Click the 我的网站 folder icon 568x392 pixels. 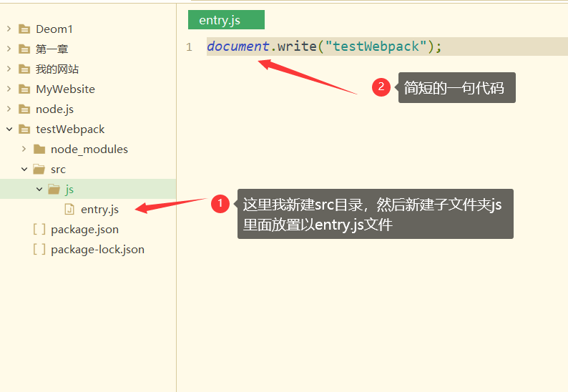[x=24, y=69]
